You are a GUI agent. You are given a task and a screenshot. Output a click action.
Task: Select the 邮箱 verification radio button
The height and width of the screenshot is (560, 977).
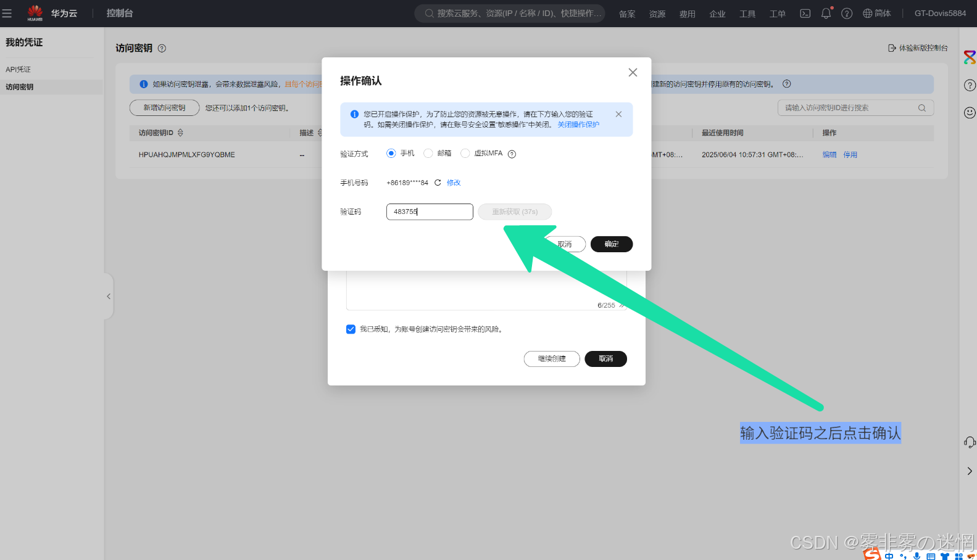pos(428,154)
